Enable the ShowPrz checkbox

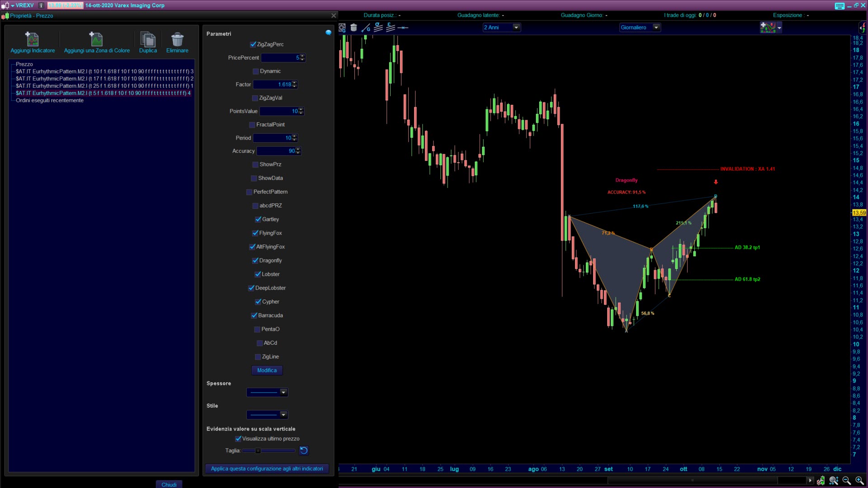click(255, 164)
